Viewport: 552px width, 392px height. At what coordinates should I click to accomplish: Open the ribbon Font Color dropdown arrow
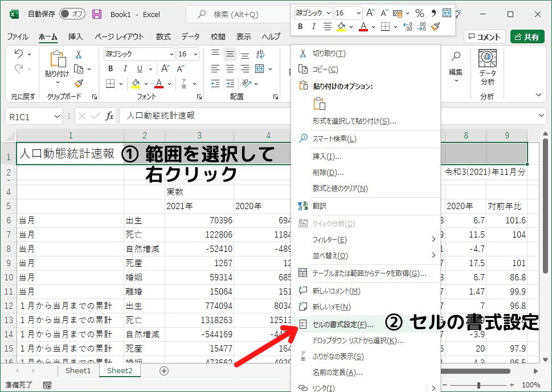coord(169,84)
